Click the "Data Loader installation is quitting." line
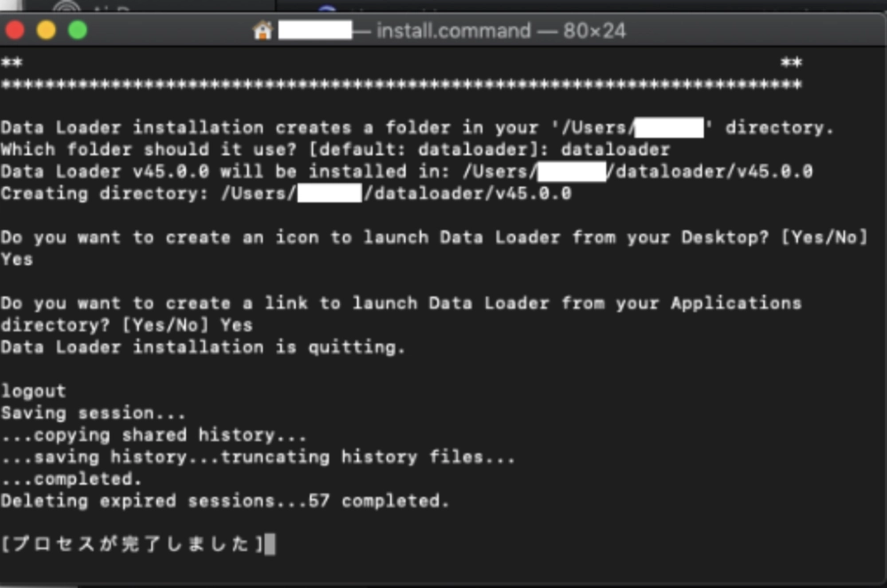The width and height of the screenshot is (887, 588). [202, 347]
